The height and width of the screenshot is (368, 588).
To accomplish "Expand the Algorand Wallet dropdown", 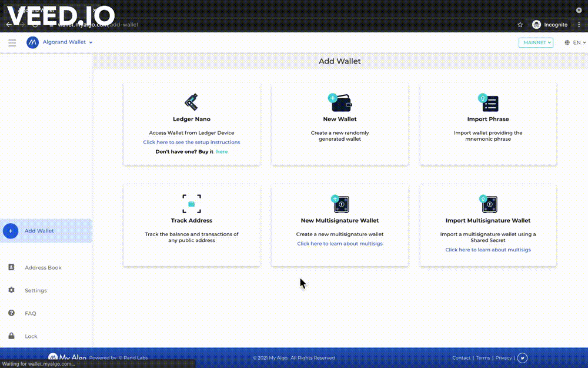I will pos(68,42).
